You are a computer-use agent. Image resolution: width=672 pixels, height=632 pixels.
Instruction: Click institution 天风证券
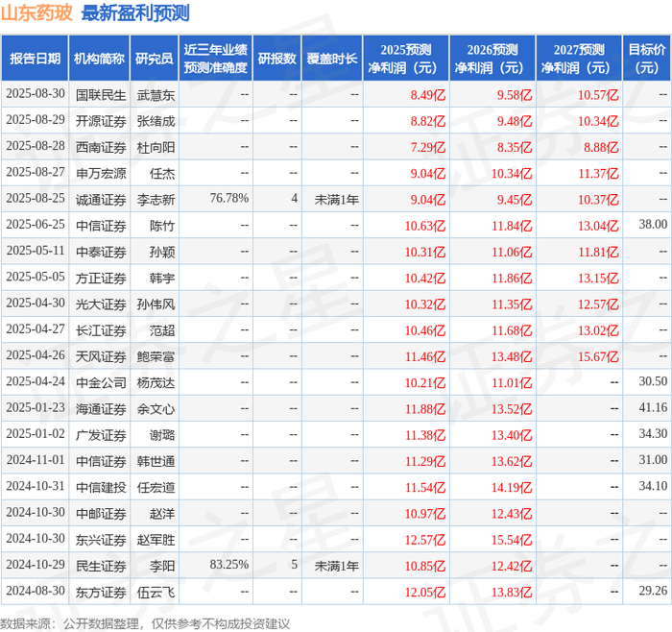click(101, 356)
